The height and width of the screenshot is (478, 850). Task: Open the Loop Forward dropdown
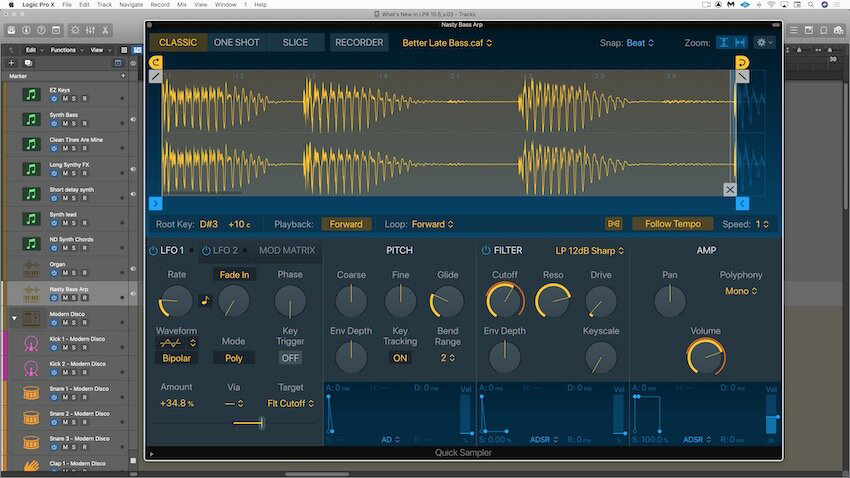(433, 224)
